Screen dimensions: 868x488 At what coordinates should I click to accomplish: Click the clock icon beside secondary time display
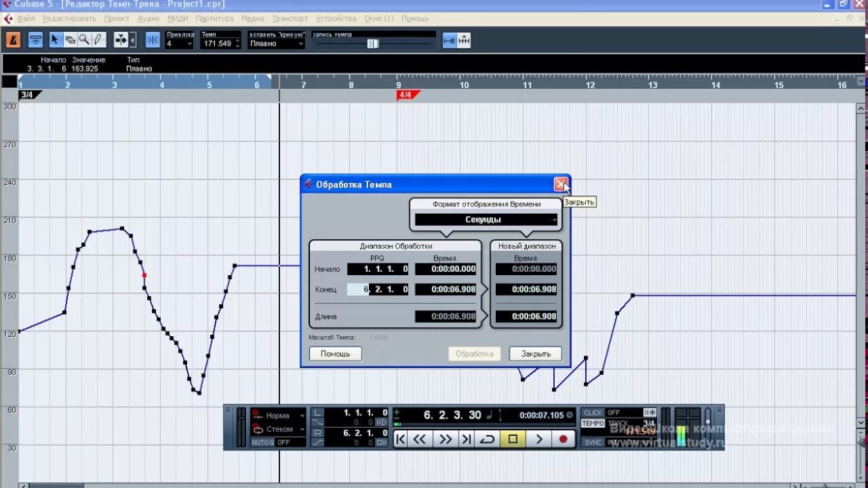coord(570,415)
